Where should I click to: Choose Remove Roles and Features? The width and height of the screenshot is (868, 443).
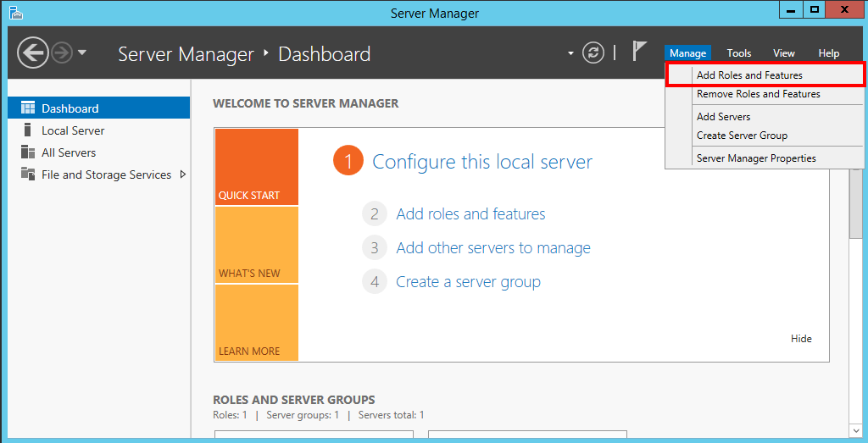[765, 94]
